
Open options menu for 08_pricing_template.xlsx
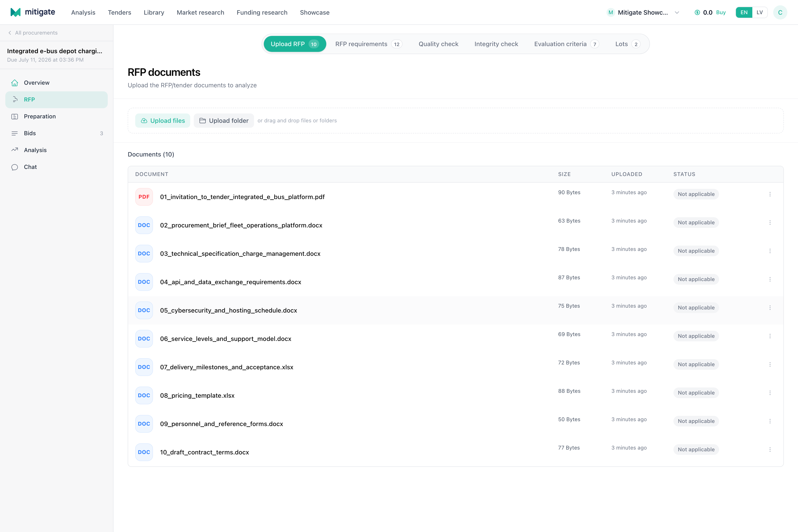click(770, 393)
